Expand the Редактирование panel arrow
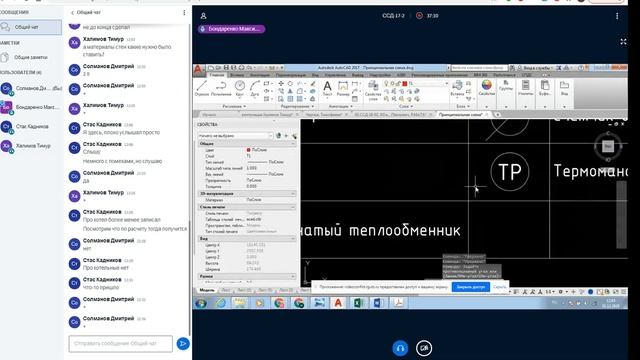 coord(313,107)
